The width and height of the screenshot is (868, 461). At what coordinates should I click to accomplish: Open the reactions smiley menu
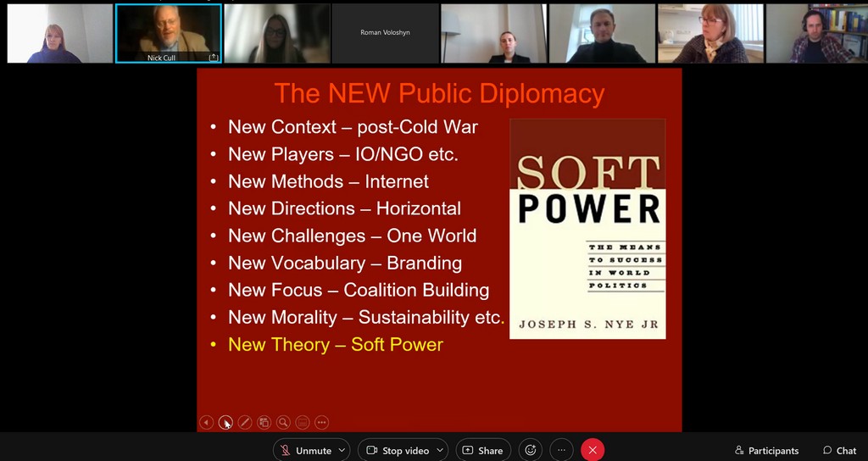click(x=531, y=450)
